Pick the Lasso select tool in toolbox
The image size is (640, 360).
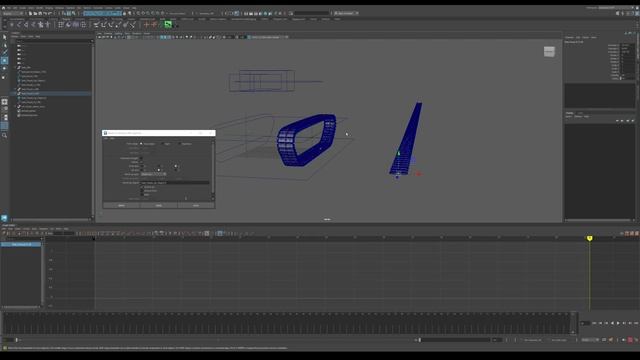click(4, 45)
